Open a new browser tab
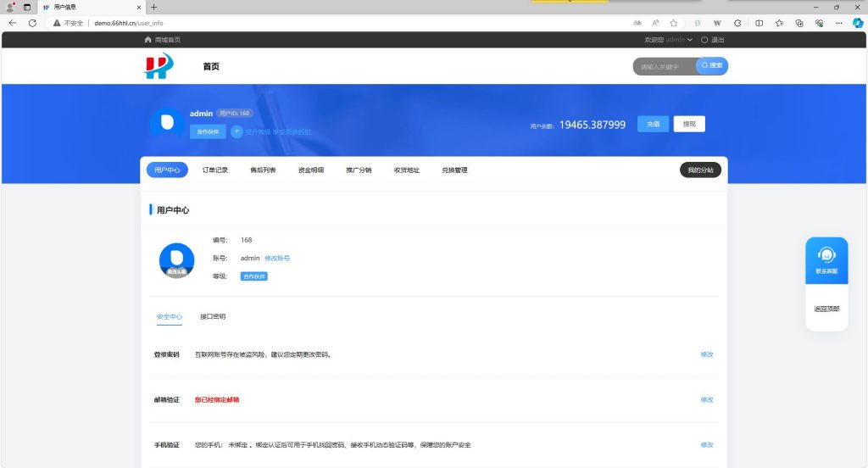The height and width of the screenshot is (468, 868). click(x=154, y=7)
